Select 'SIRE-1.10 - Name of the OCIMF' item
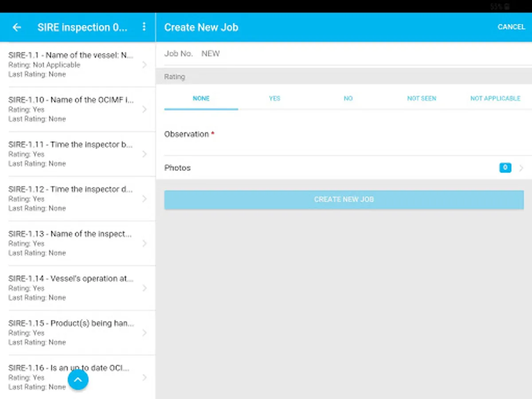532x399 pixels. click(78, 110)
